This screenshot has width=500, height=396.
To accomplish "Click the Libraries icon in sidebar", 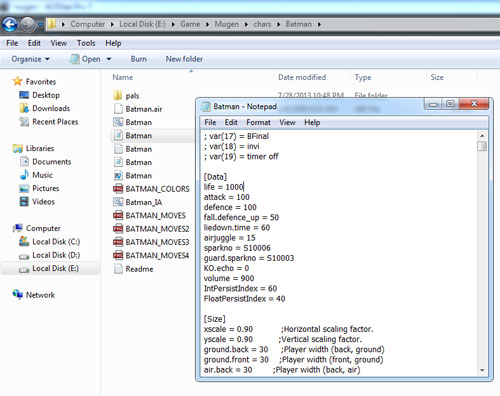I will point(18,148).
